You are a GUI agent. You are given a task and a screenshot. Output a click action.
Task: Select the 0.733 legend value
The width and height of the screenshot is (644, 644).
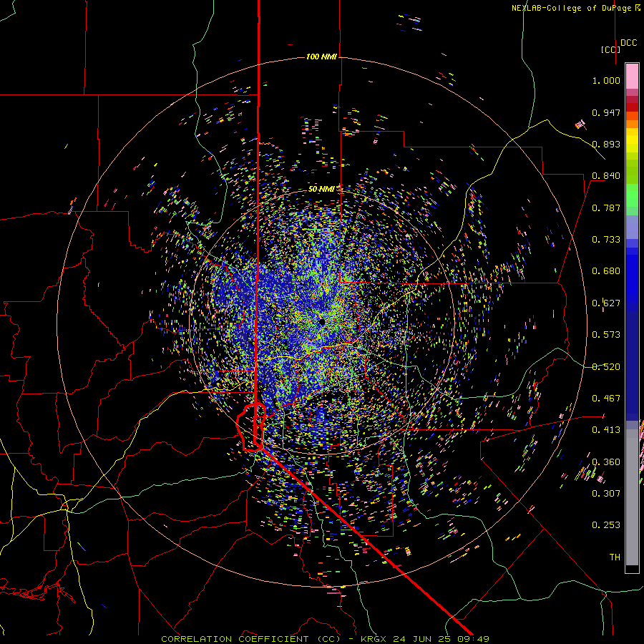(x=606, y=240)
